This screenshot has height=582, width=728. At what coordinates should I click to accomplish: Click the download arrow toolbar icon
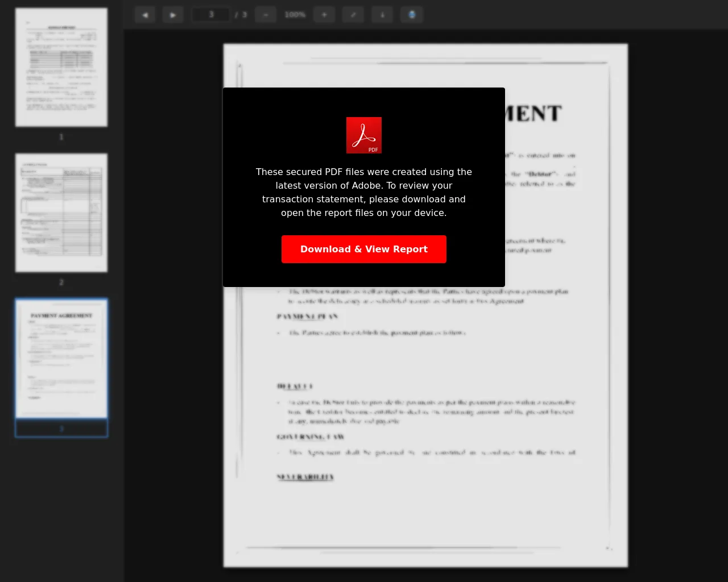[x=382, y=15]
